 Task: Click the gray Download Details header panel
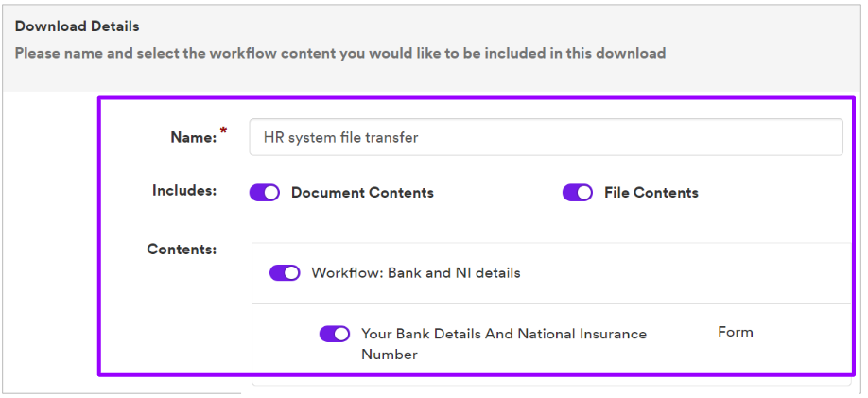pyautogui.click(x=432, y=48)
